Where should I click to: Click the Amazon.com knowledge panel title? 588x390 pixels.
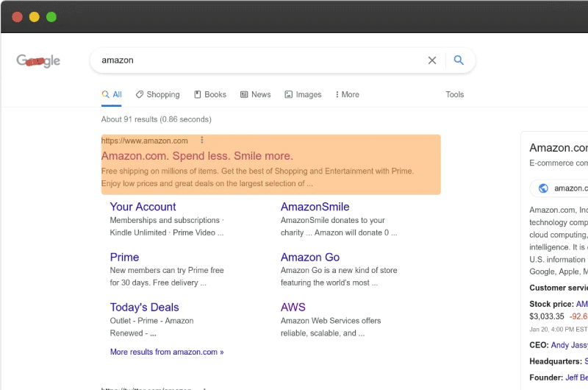coord(559,148)
